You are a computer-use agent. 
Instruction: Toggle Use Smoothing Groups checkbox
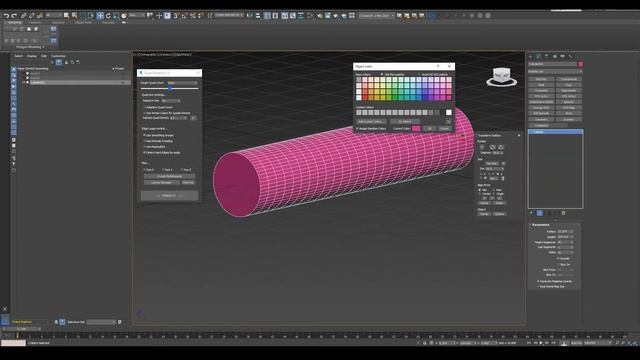(x=144, y=135)
